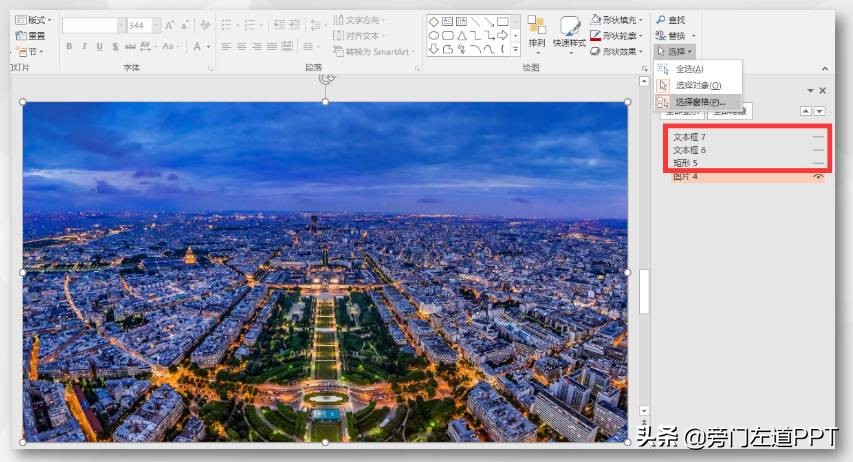853x462 pixels.
Task: Click the 查找 (Find) magnifier icon
Action: click(x=661, y=19)
